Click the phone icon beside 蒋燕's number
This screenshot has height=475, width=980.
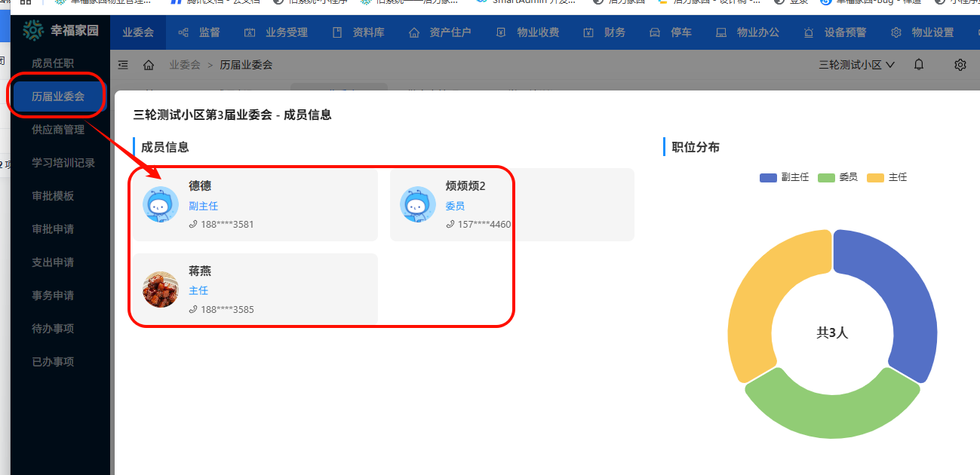pyautogui.click(x=194, y=309)
